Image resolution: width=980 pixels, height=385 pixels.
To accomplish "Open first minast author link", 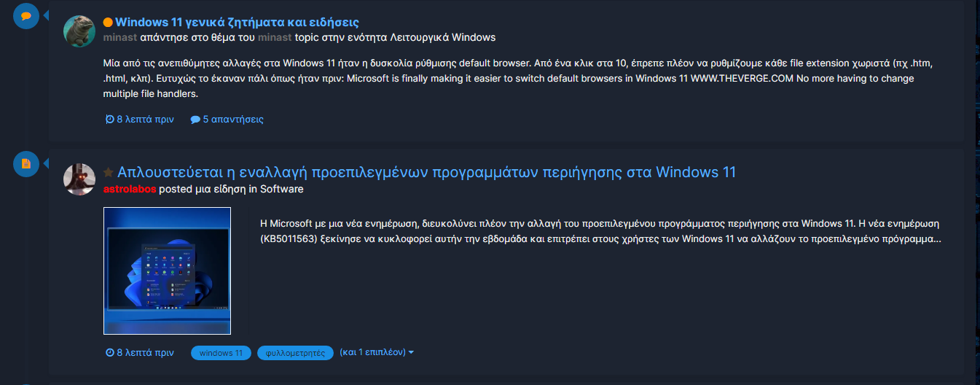I will [x=119, y=37].
